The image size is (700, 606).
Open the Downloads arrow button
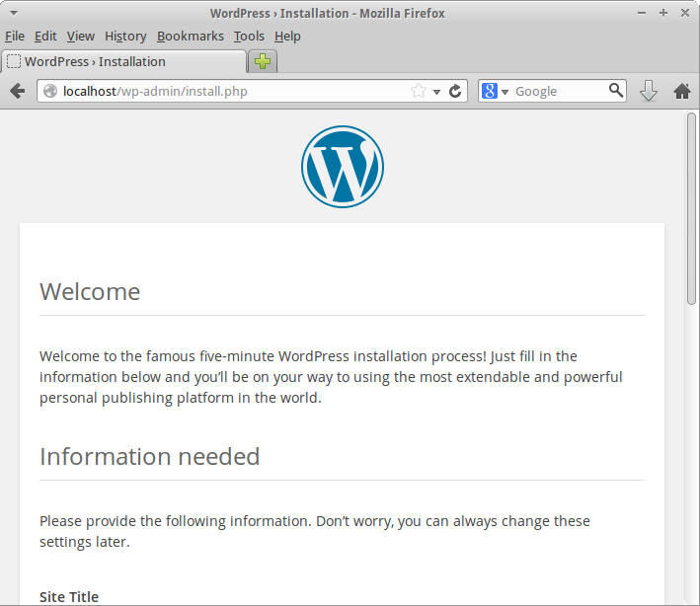[649, 91]
